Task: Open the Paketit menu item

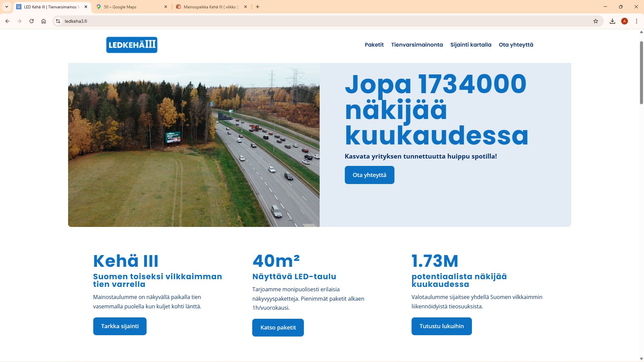Action: pos(374,45)
